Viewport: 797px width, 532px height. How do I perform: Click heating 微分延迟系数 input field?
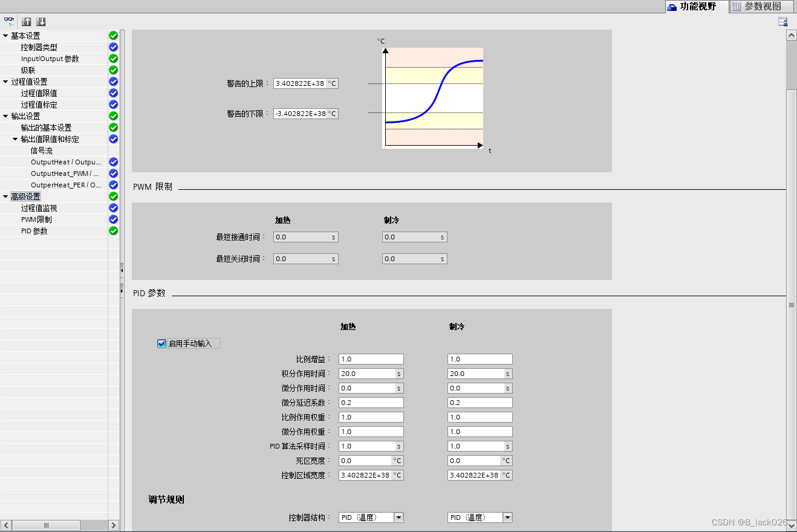click(371, 403)
